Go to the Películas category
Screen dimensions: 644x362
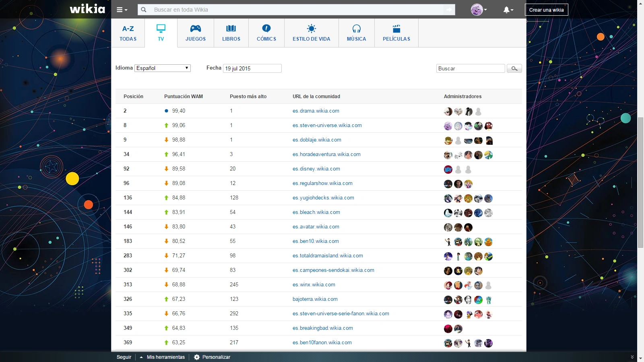(396, 33)
